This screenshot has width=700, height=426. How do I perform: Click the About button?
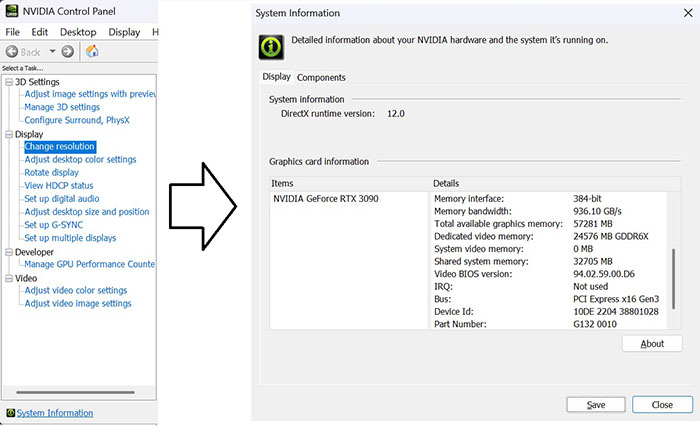click(x=652, y=343)
